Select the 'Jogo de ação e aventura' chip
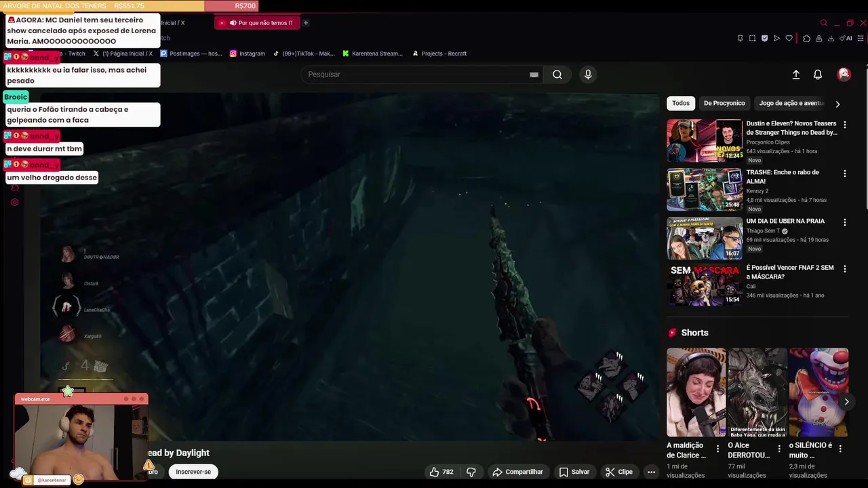The image size is (868, 488). tap(791, 103)
